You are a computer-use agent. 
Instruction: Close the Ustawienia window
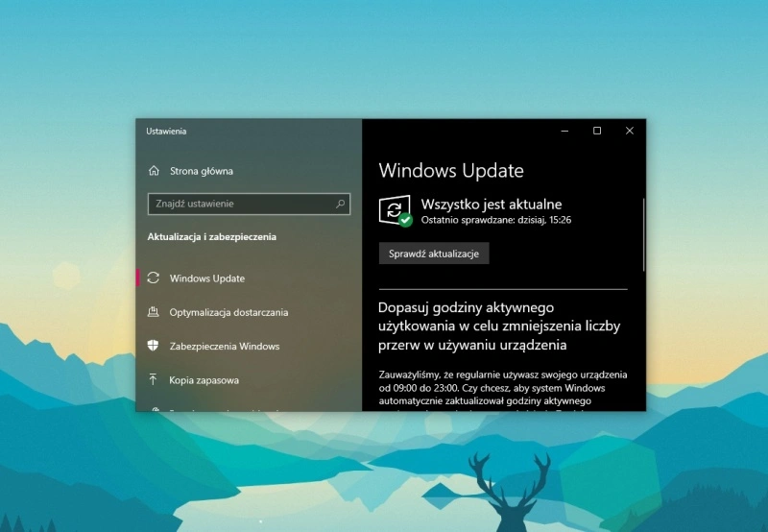(x=630, y=131)
